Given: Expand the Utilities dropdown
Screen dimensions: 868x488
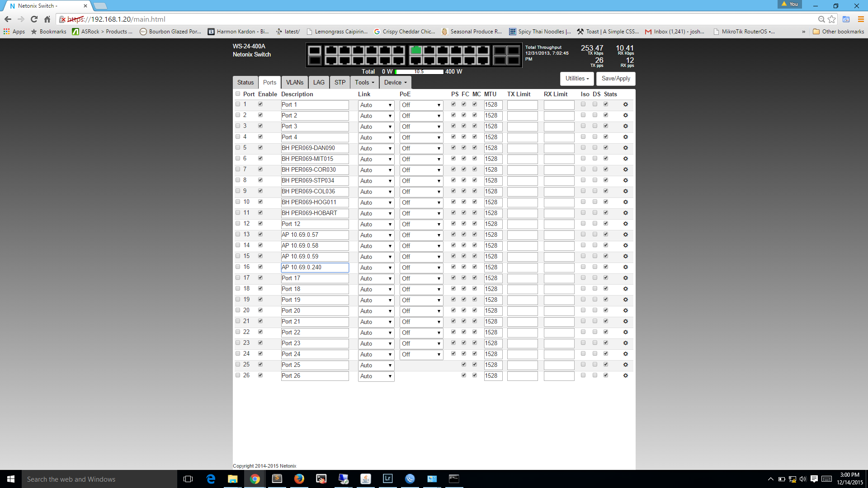Looking at the screenshot, I should coord(577,79).
